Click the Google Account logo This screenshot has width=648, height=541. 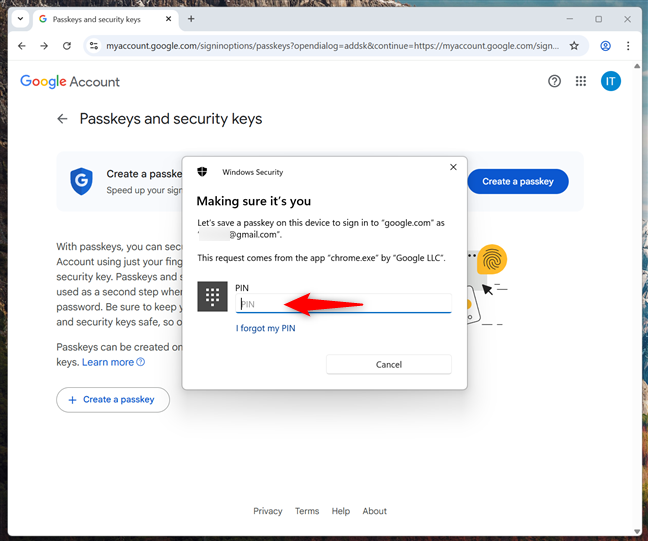[70, 81]
